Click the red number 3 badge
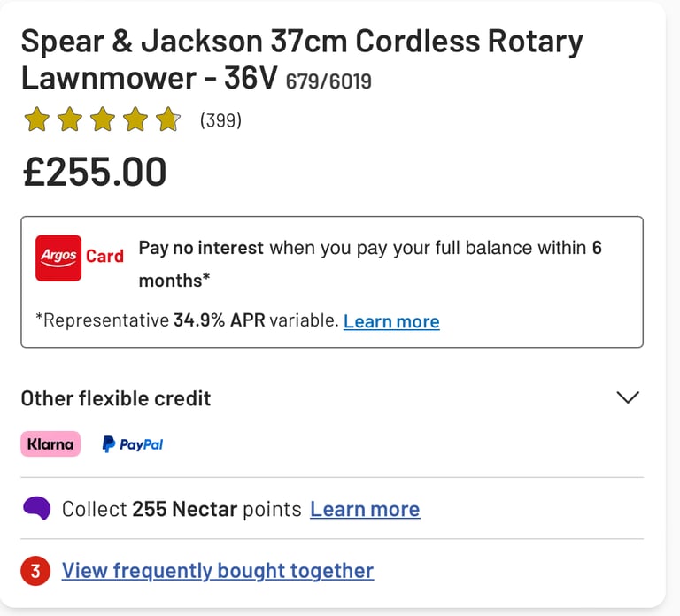Screen dimensions: 680x616 tap(35, 571)
